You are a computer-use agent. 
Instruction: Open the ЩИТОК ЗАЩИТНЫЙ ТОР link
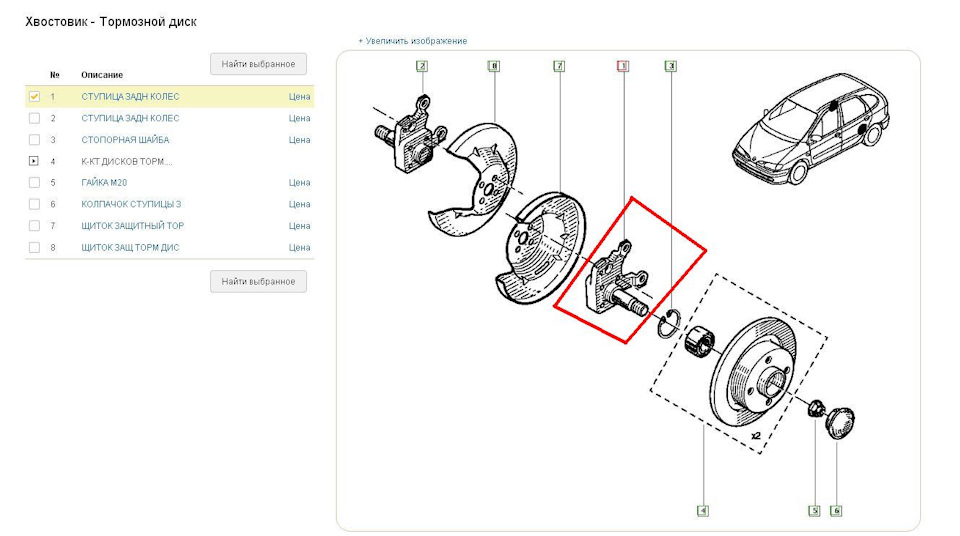coord(132,226)
